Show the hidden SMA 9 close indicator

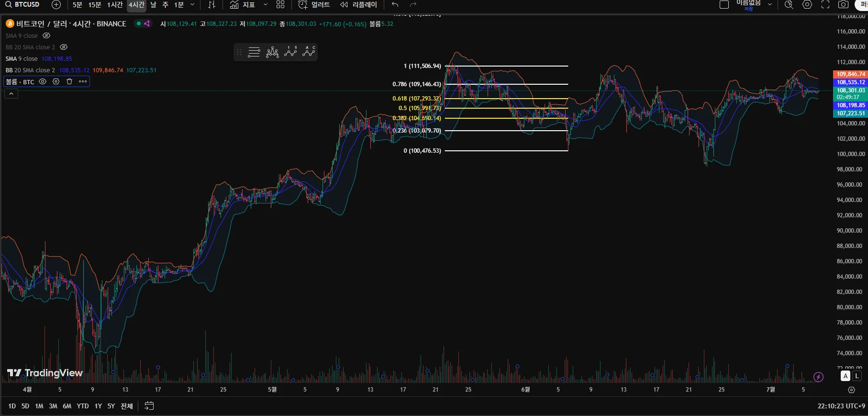[46, 35]
